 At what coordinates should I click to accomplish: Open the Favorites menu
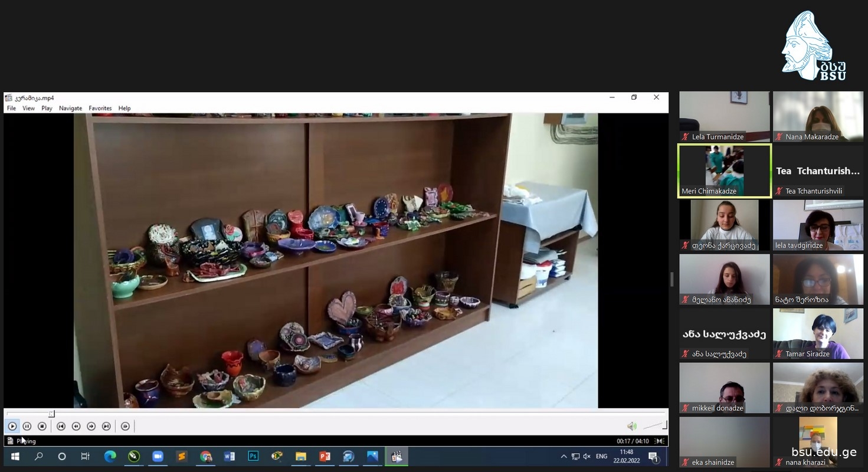pyautogui.click(x=100, y=108)
